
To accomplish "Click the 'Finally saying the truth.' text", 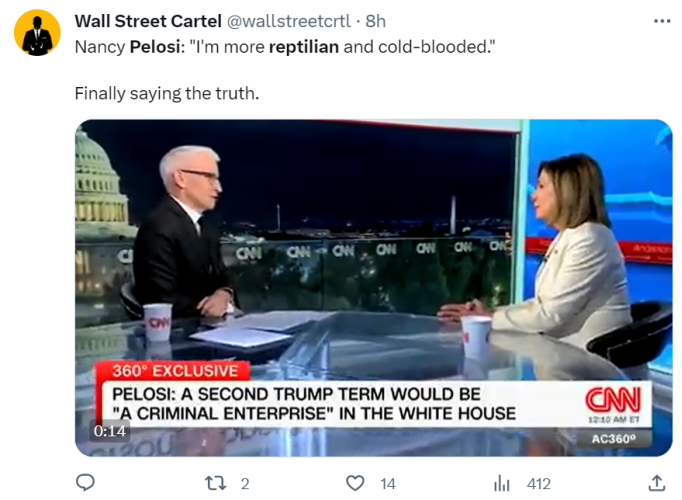I will point(167,93).
